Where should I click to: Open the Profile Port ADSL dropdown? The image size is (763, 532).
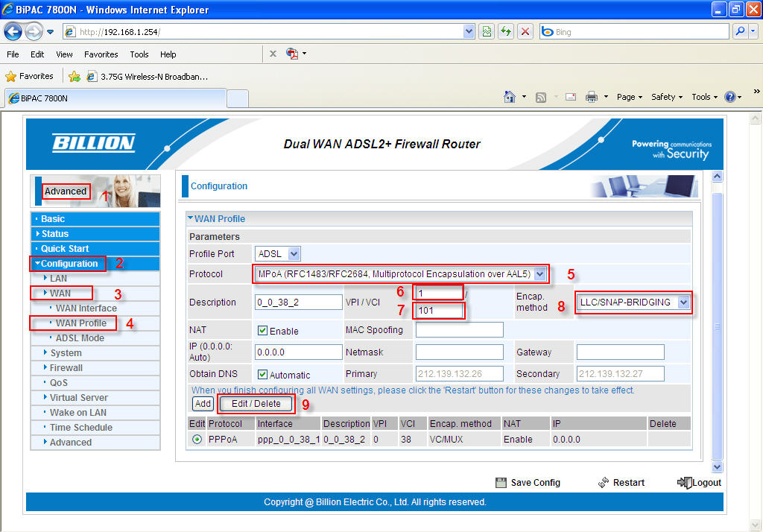(277, 253)
